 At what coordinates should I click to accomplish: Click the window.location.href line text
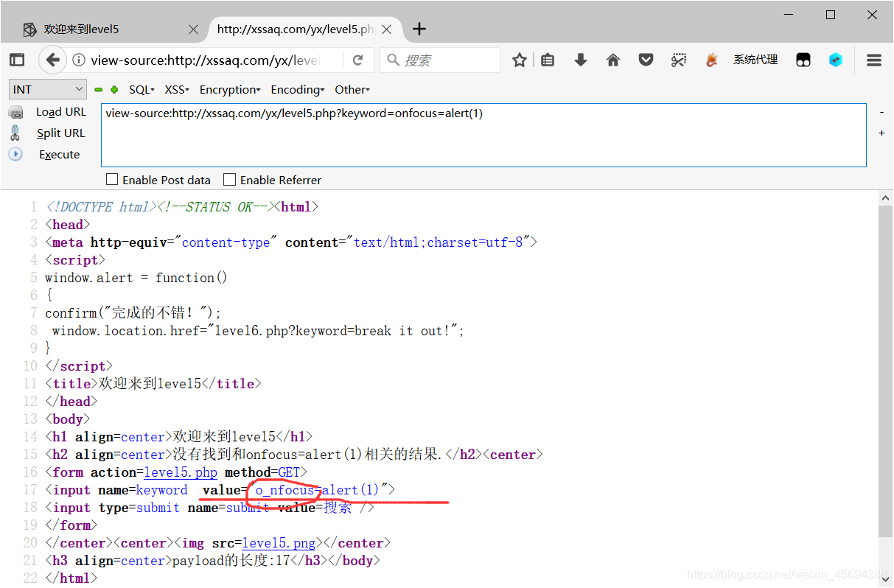[258, 331]
